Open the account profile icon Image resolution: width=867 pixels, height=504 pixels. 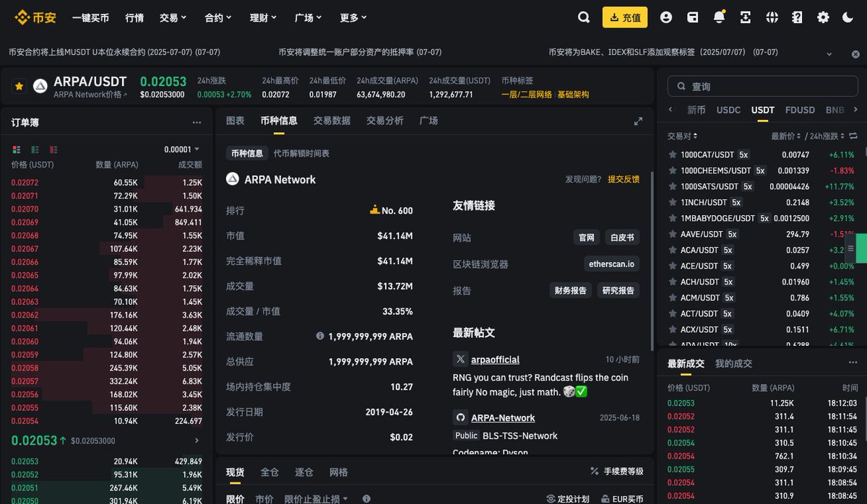tap(666, 17)
